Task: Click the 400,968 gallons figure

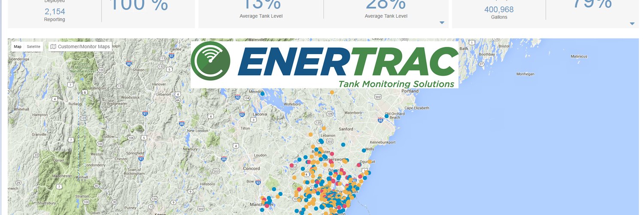Action: 499,9
